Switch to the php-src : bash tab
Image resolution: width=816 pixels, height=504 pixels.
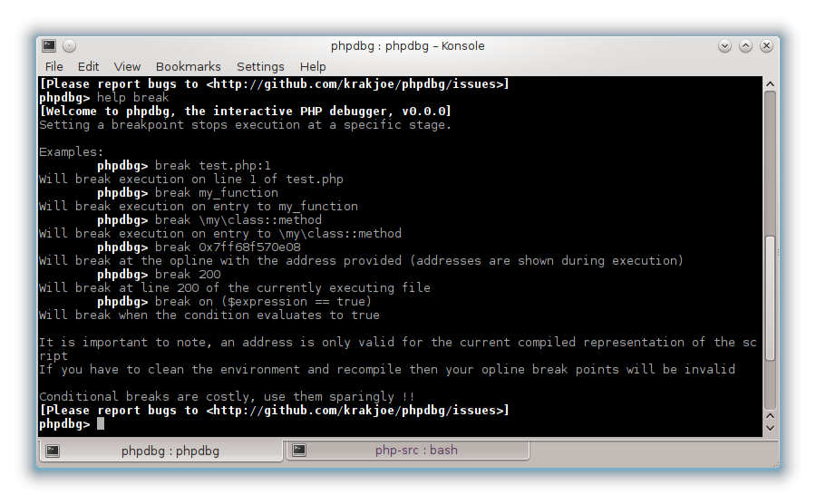[x=416, y=451]
